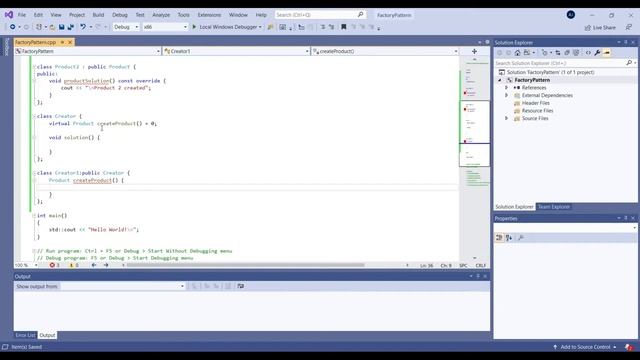Image resolution: width=640 pixels, height=360 pixels.
Task: Select Resource Files in Solution Explorer
Action: 537,111
